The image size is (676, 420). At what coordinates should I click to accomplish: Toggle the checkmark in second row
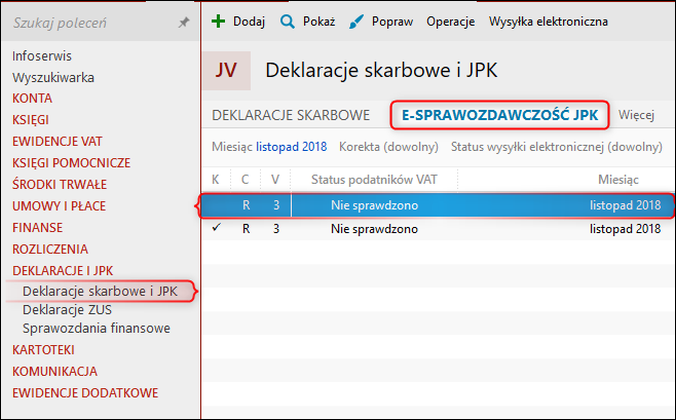coord(216,227)
